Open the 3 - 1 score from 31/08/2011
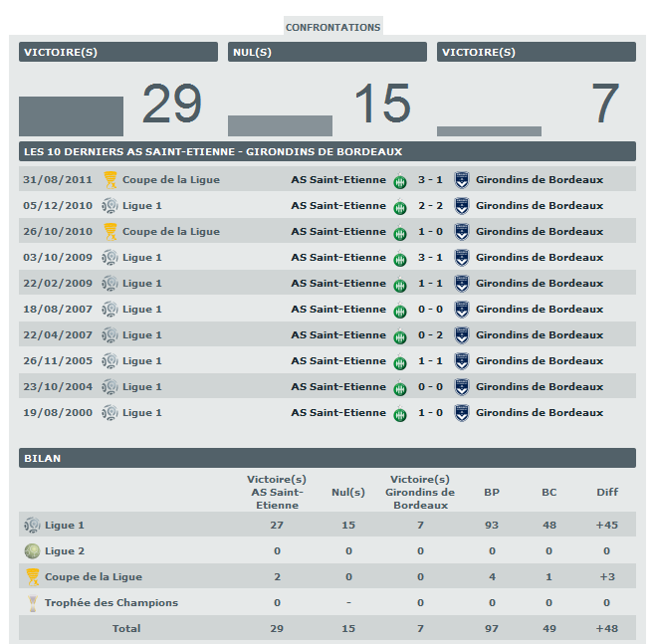655x644 pixels. pos(430,180)
